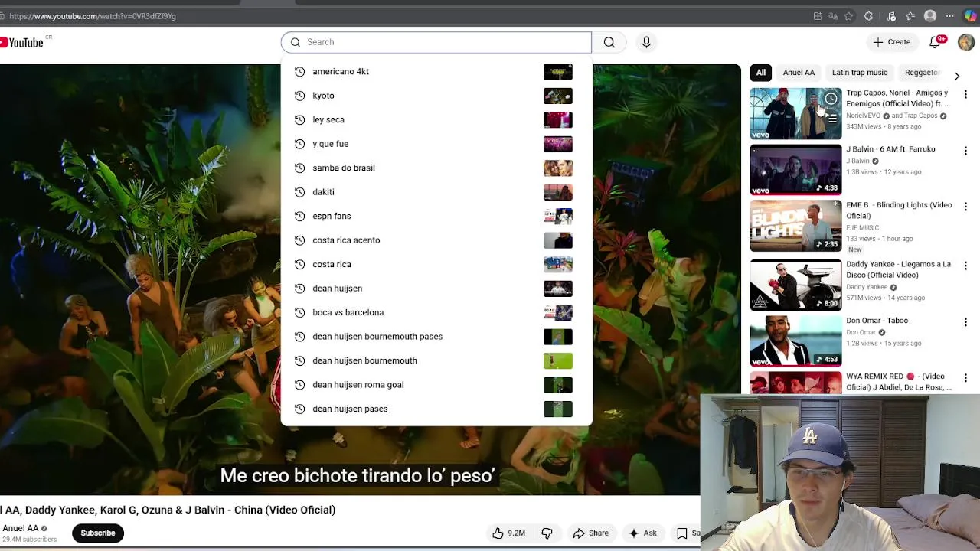The image size is (980, 551).
Task: Open browser split screen icon
Action: (x=818, y=16)
